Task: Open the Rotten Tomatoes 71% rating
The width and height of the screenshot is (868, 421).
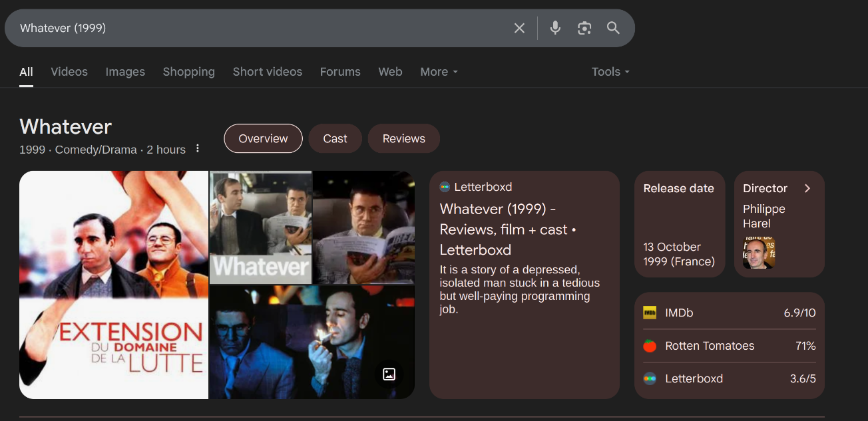Action: (730, 346)
